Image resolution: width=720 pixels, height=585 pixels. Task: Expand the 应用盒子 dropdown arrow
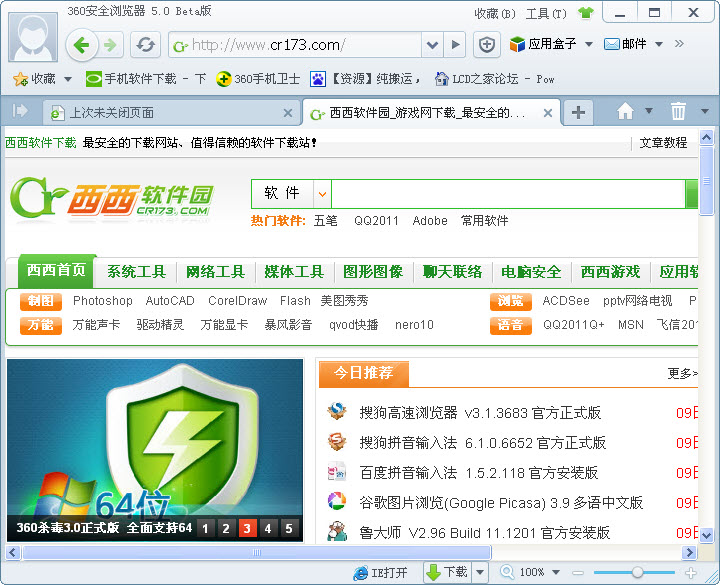click(589, 44)
